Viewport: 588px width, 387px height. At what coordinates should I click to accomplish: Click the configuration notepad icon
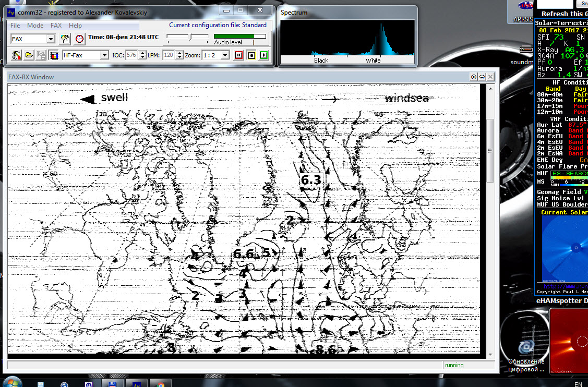pos(65,39)
